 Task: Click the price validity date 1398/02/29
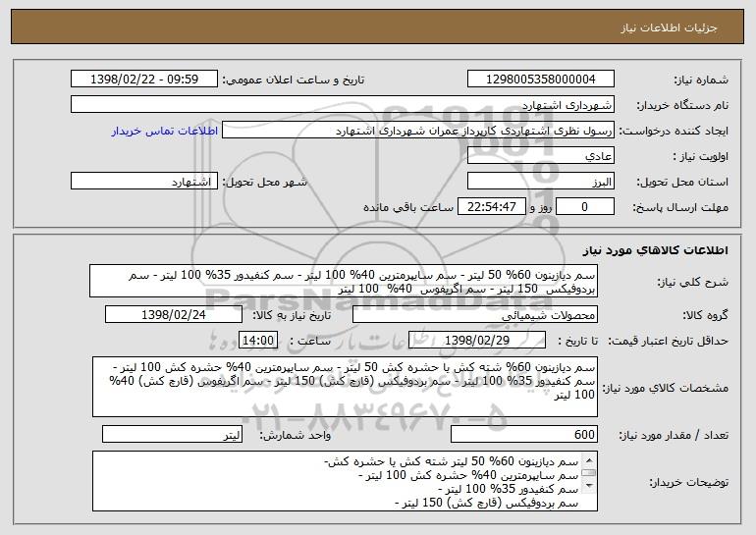tap(477, 341)
